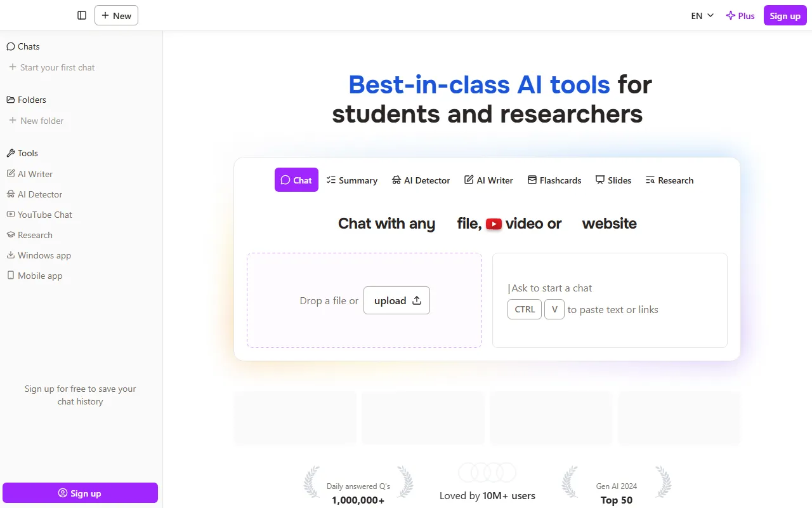Viewport: 812px width, 508px height.
Task: Switch to the Flashcards tab
Action: tap(554, 180)
